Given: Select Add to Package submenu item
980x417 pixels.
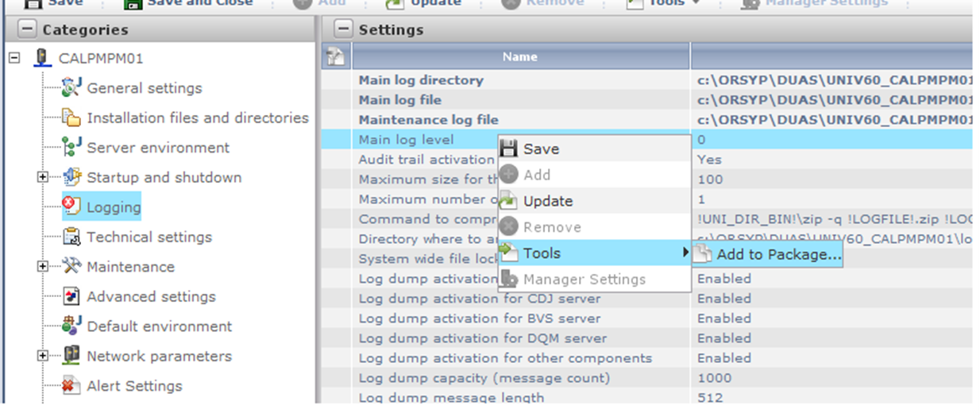Looking at the screenshot, I should pos(778,254).
